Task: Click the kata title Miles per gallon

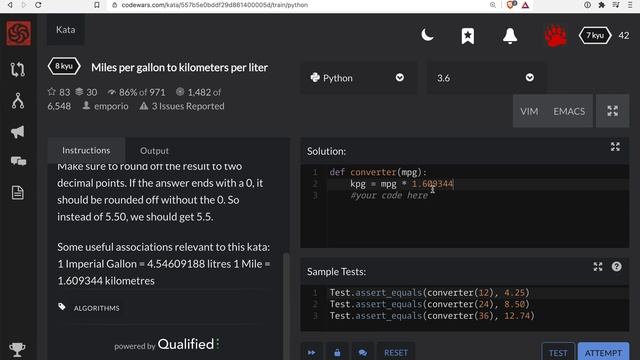Action: (180, 67)
